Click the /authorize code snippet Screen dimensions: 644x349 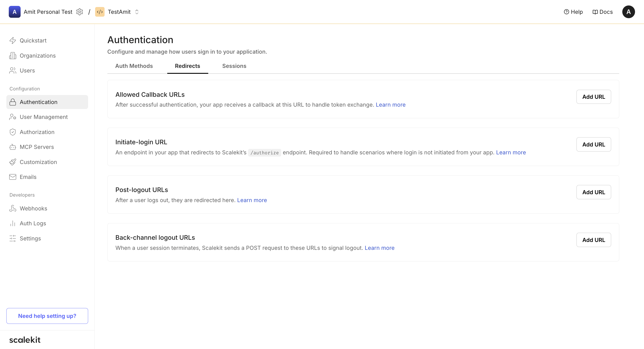265,153
